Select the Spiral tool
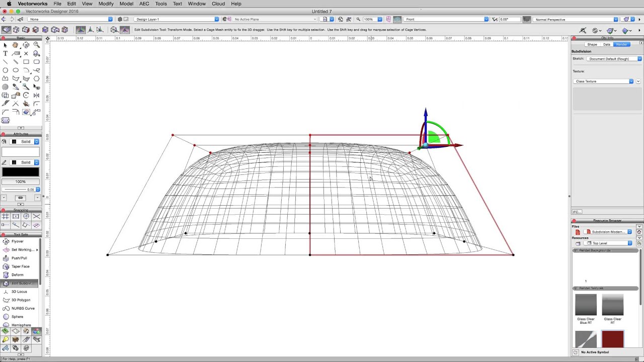Screen dimensions: 644x362 click(x=6, y=86)
